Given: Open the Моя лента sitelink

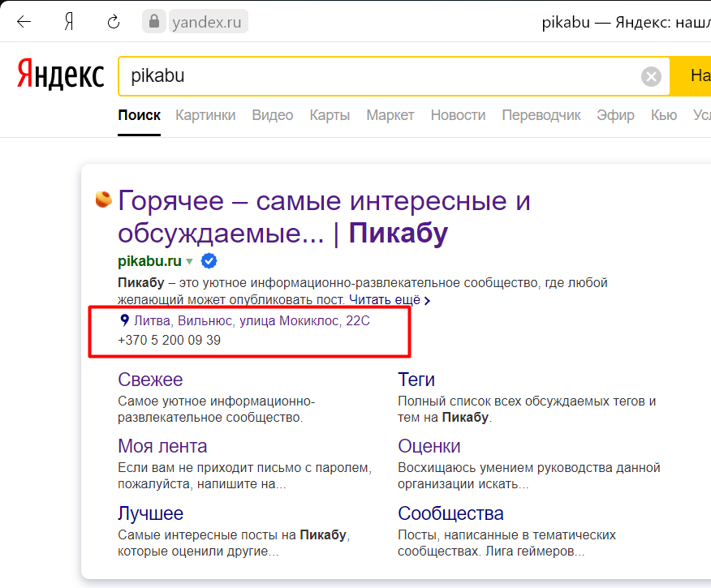Looking at the screenshot, I should click(162, 446).
